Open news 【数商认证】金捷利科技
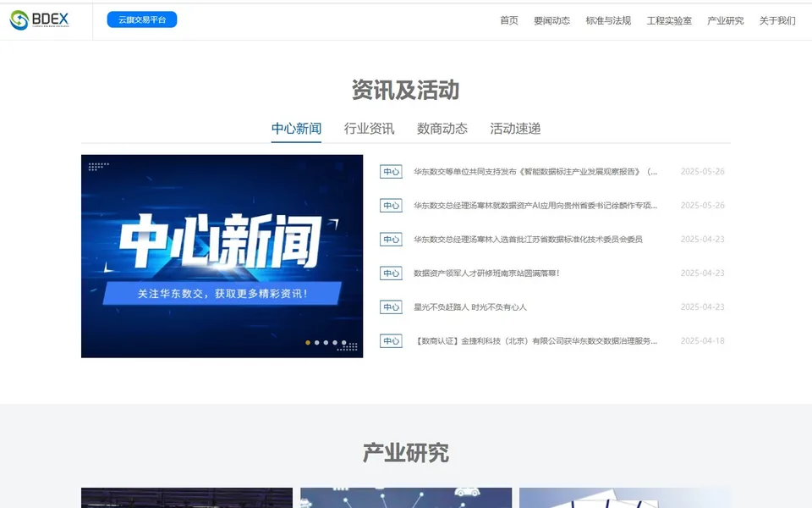The image size is (812, 508). click(535, 341)
